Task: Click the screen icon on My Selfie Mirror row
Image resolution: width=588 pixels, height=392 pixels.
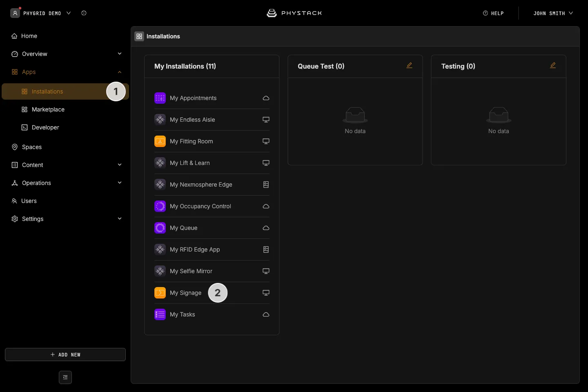Action: [266, 271]
